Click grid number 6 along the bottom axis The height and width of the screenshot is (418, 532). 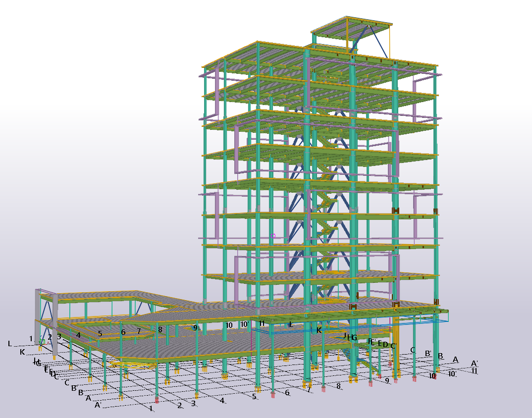click(x=286, y=392)
